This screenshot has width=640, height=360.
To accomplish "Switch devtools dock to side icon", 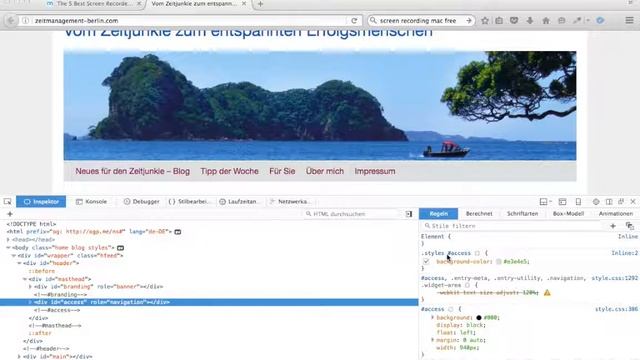I will coord(609,202).
